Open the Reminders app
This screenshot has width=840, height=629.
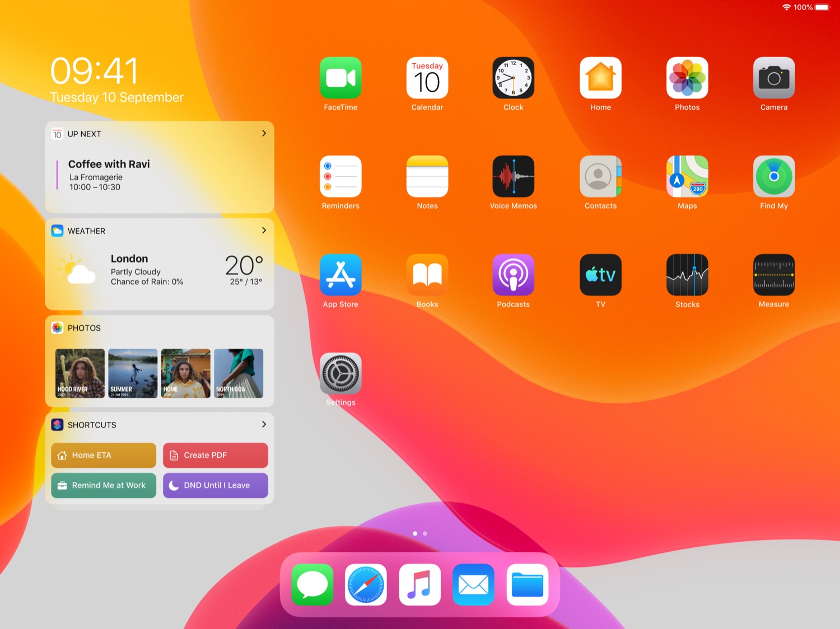pyautogui.click(x=340, y=176)
